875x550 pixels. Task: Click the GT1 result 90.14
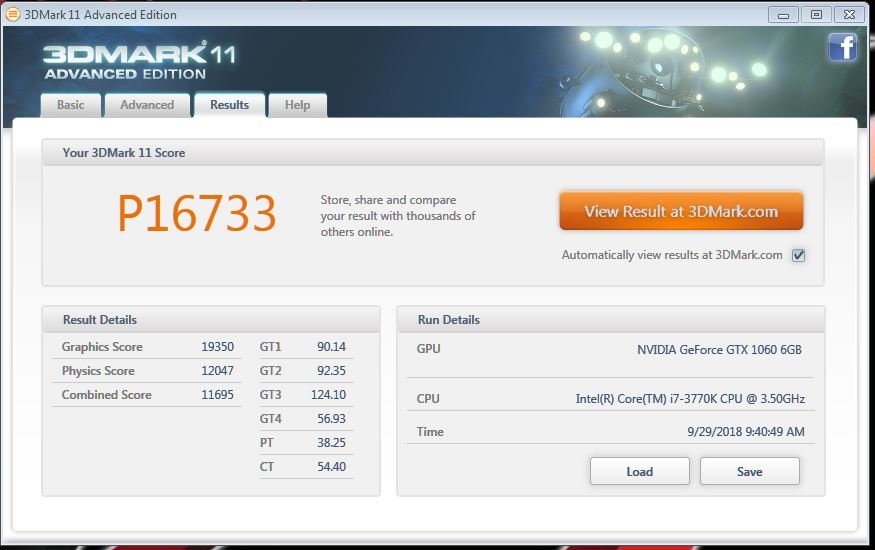point(331,347)
